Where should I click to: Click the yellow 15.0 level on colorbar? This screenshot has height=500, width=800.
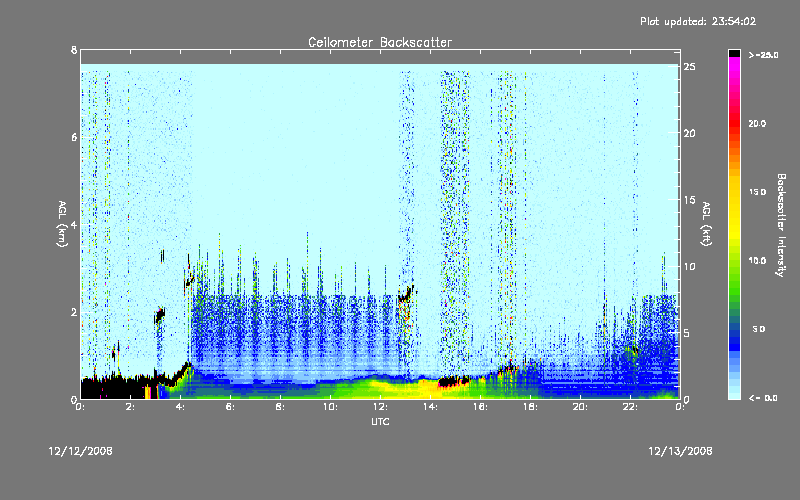coord(734,192)
